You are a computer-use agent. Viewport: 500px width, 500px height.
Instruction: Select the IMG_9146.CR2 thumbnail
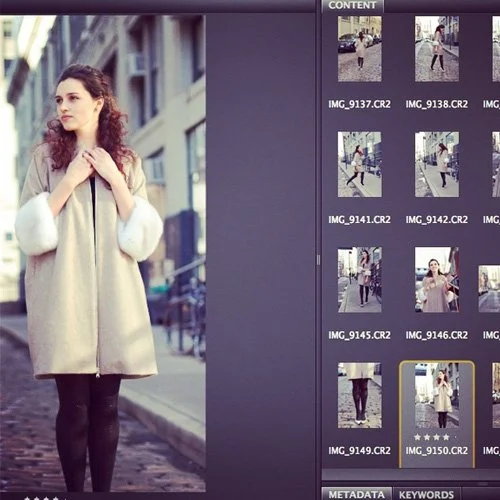pyautogui.click(x=437, y=280)
